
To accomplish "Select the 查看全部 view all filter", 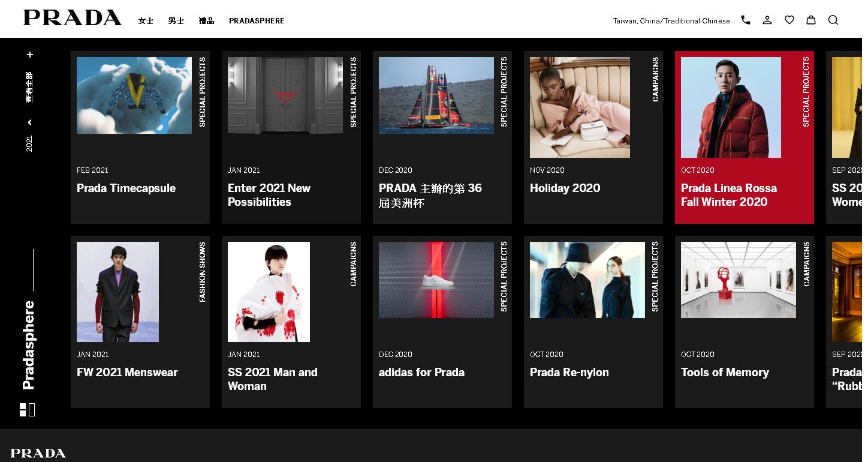I will [29, 87].
